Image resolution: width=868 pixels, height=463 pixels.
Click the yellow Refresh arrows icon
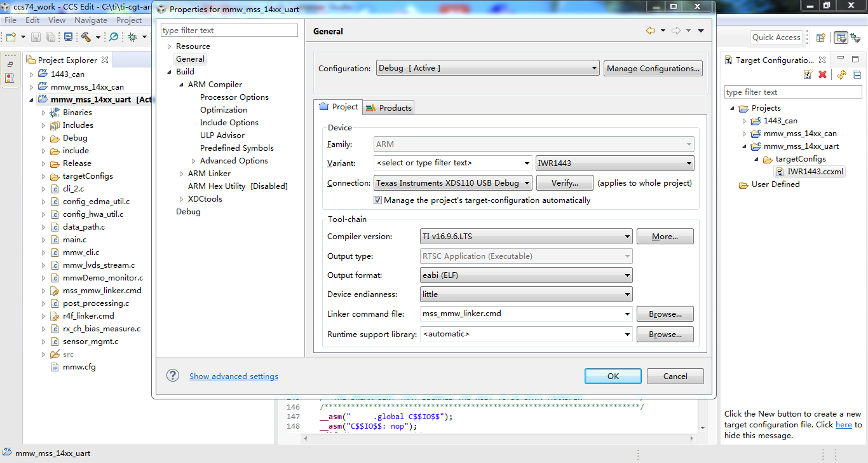point(842,74)
